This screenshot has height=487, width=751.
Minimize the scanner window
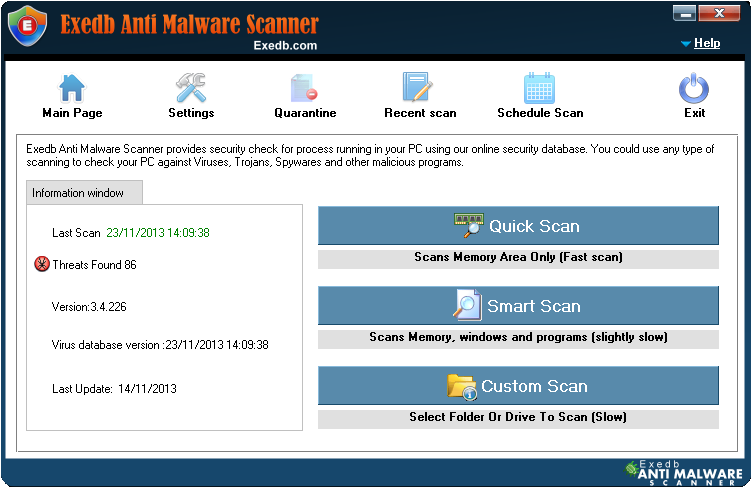coord(684,13)
